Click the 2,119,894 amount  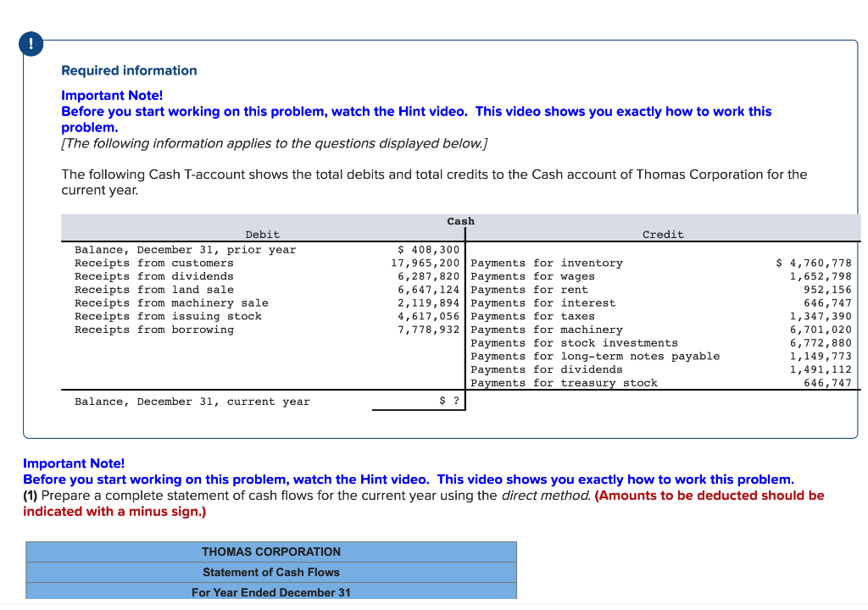pyautogui.click(x=428, y=302)
